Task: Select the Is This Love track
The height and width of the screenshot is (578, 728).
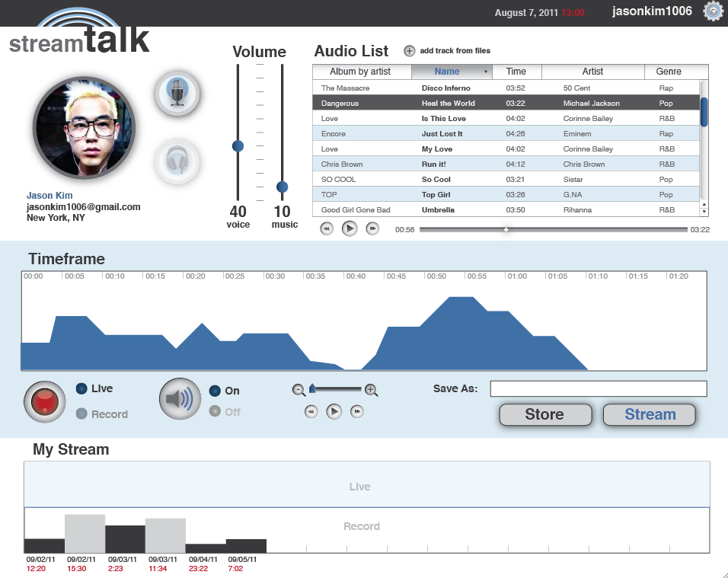Action: point(506,118)
